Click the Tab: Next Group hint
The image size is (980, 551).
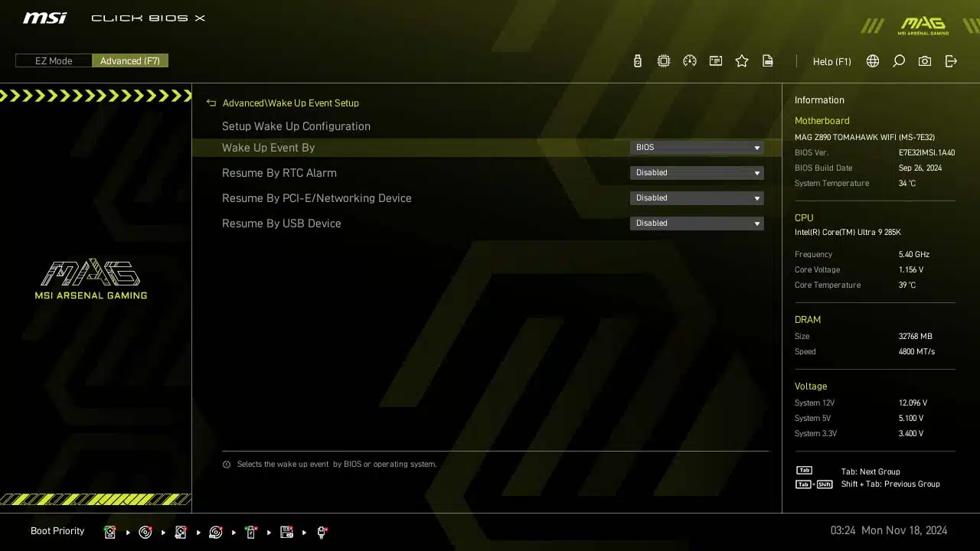click(x=871, y=472)
